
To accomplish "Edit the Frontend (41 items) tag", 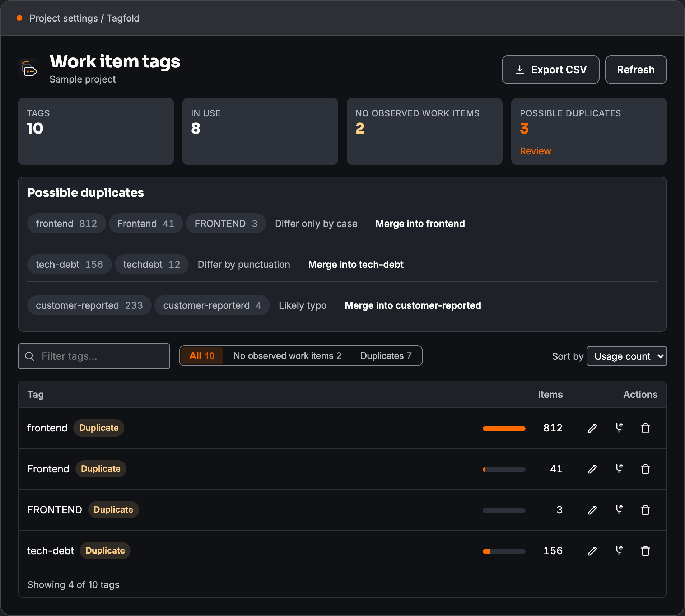I will coord(592,469).
